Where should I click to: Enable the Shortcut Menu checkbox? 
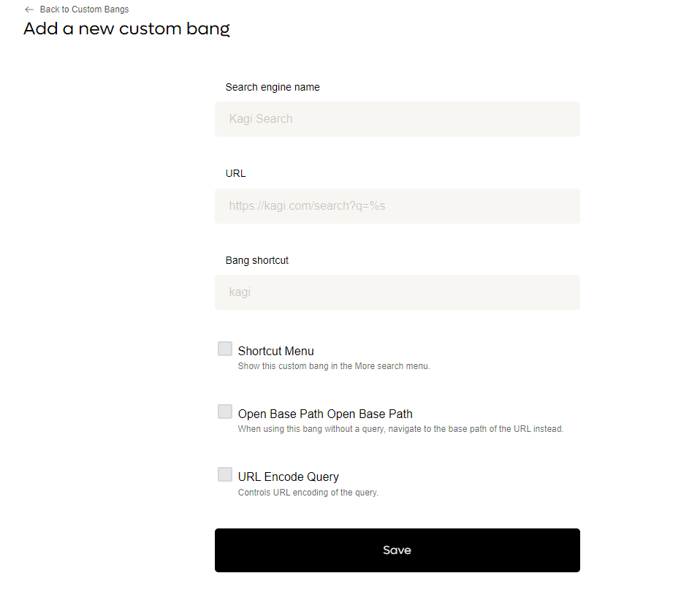(x=224, y=349)
